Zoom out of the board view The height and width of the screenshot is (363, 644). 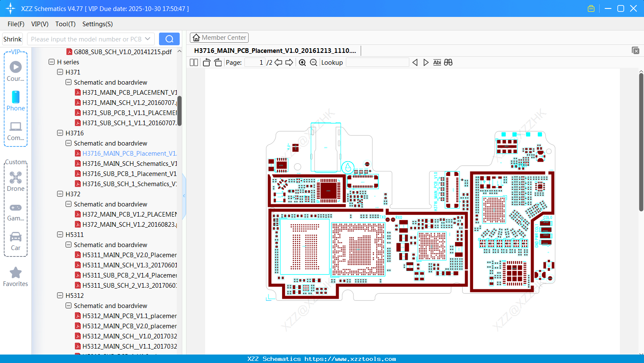click(x=313, y=62)
